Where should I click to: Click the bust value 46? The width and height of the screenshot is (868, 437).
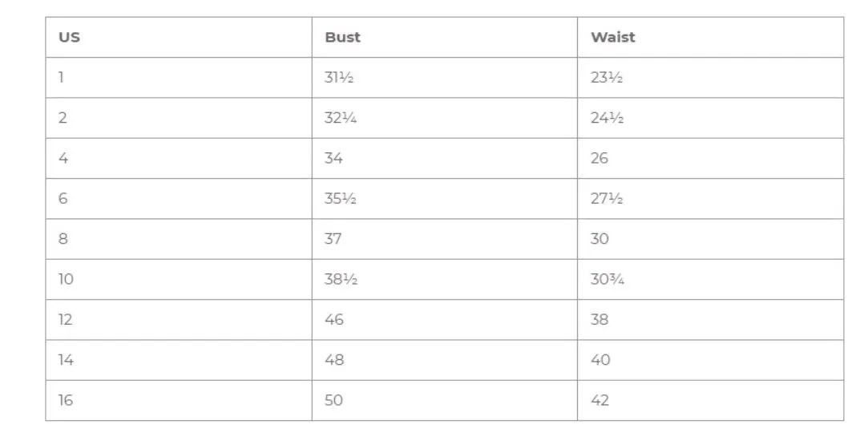click(333, 320)
